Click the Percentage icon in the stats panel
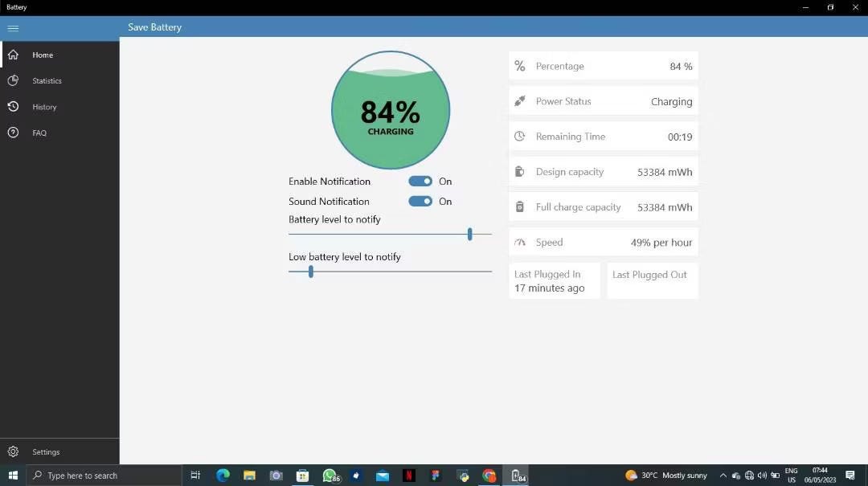The image size is (868, 486). 518,66
